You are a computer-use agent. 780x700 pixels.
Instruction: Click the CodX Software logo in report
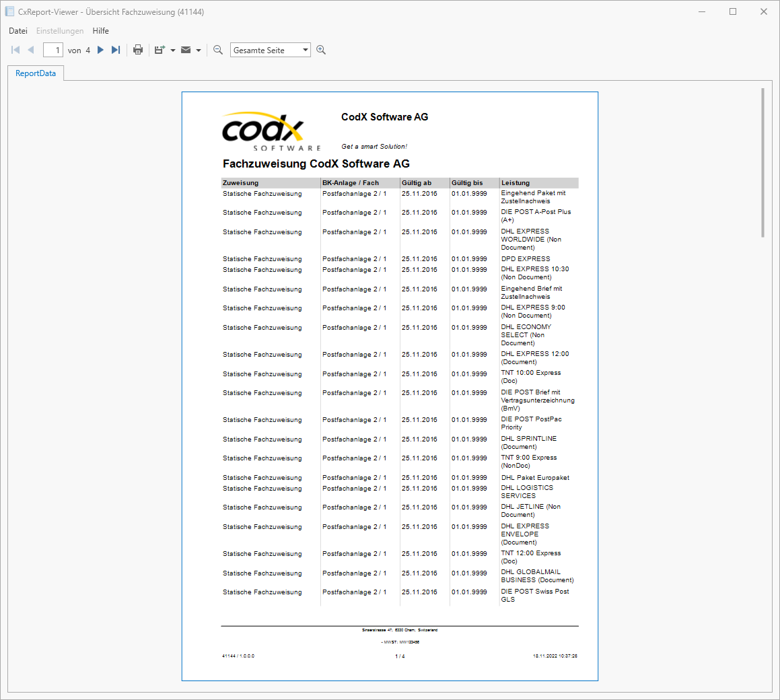click(x=271, y=131)
